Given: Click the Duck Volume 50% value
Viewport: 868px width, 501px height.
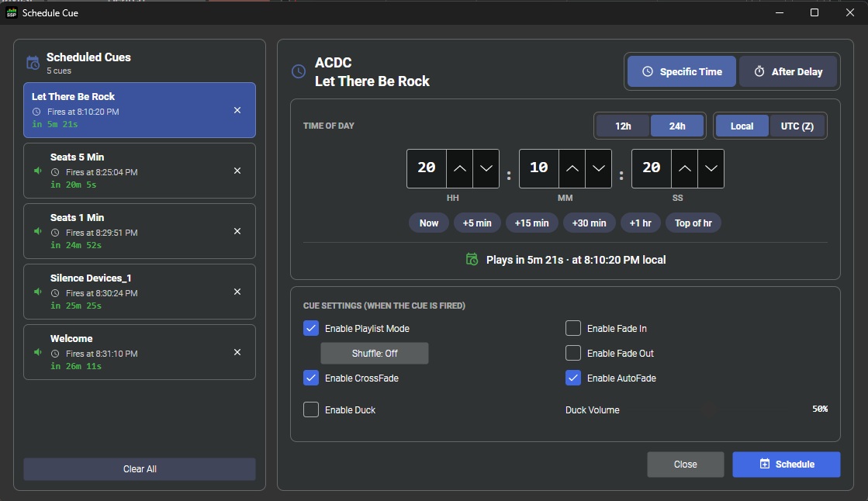Looking at the screenshot, I should click(x=820, y=409).
